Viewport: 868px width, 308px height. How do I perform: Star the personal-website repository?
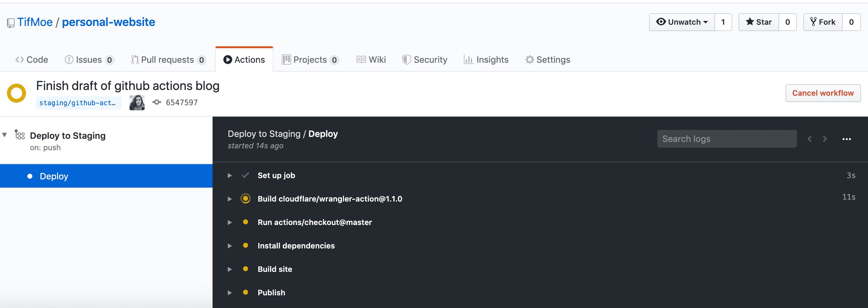[x=759, y=22]
